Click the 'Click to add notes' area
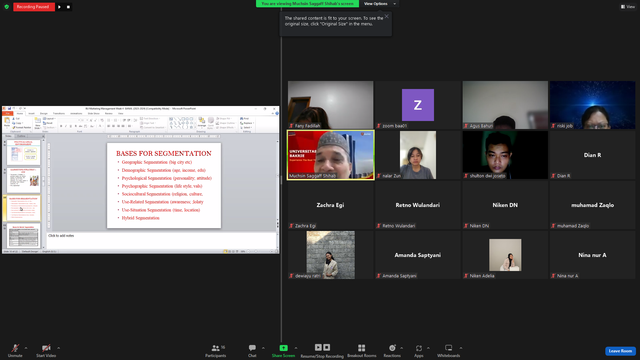 click(162, 240)
